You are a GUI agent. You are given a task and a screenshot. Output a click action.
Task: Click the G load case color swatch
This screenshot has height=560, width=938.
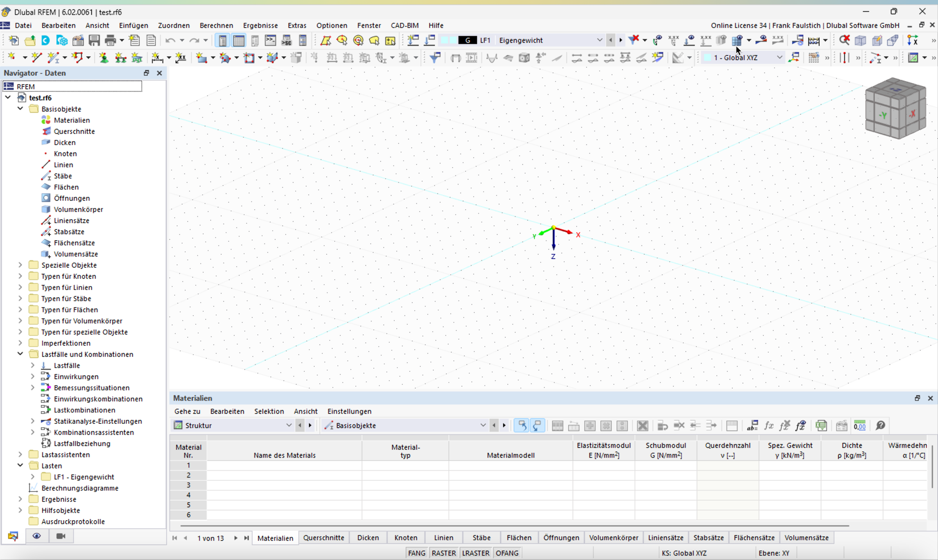[467, 40]
